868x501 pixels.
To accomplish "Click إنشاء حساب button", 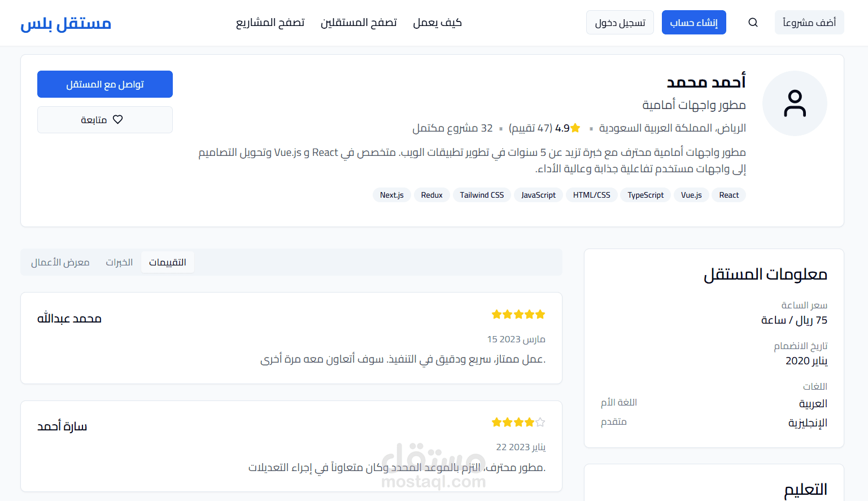I will (x=693, y=23).
